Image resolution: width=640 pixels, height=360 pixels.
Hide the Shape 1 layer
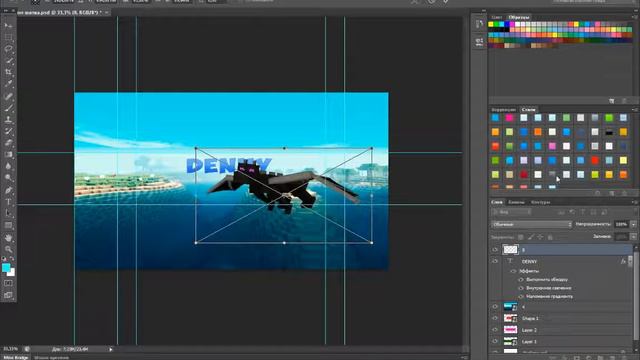point(495,318)
